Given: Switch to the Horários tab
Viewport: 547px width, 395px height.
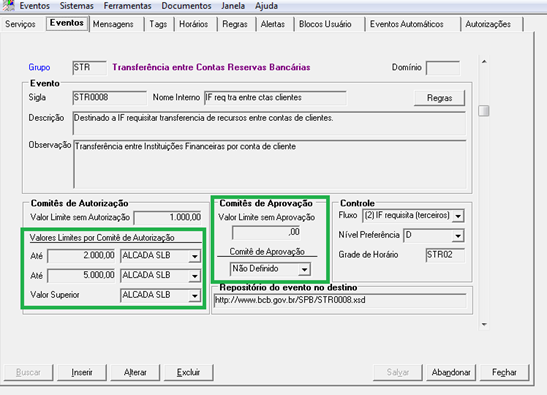Looking at the screenshot, I should 194,24.
